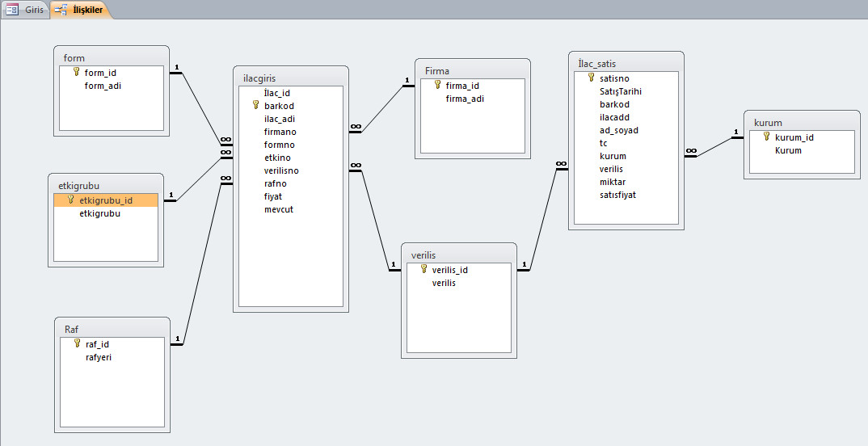This screenshot has width=868, height=446.
Task: Select the SatışTarihi field in İlac_satis
Action: (621, 91)
